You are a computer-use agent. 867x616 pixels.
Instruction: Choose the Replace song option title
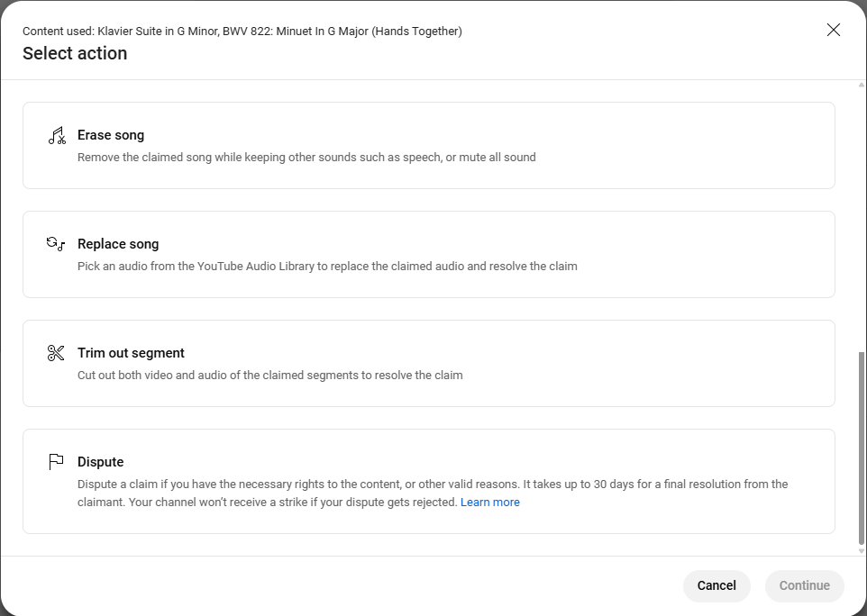coord(118,244)
